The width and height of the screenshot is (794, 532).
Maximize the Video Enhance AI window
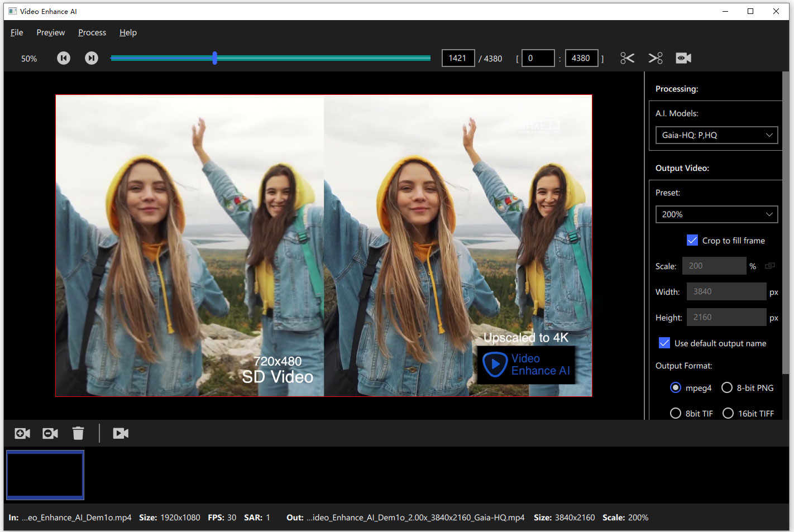750,11
